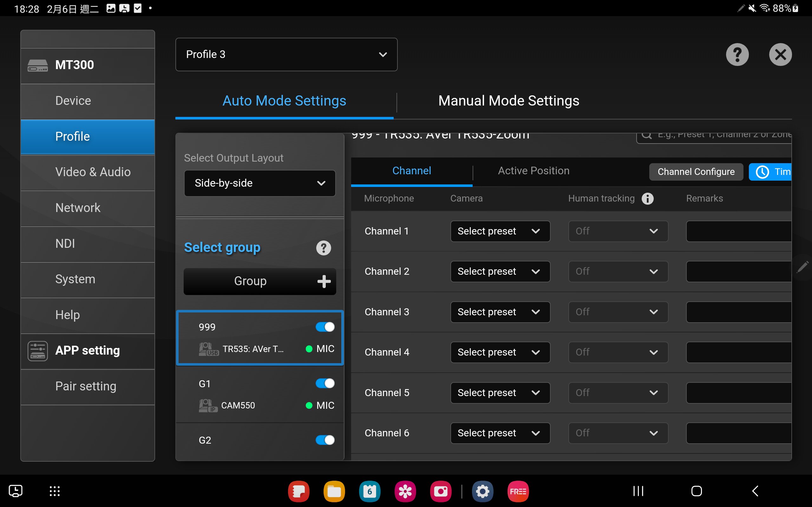Open the Android settings gear in the taskbar
The width and height of the screenshot is (812, 507).
click(482, 491)
